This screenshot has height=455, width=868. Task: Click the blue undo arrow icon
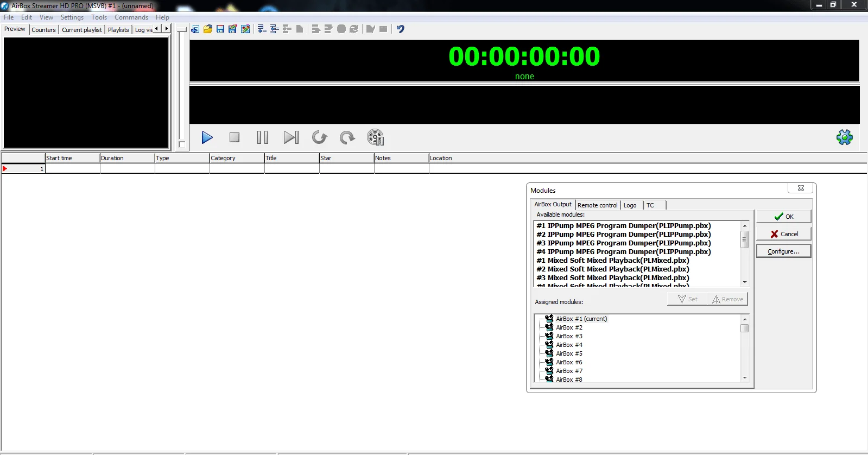pyautogui.click(x=400, y=29)
